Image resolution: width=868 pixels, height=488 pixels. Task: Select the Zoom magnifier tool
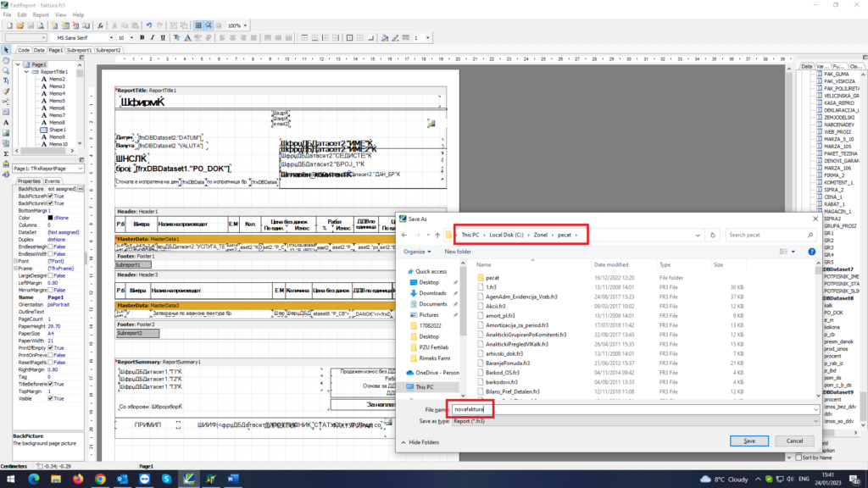point(6,71)
